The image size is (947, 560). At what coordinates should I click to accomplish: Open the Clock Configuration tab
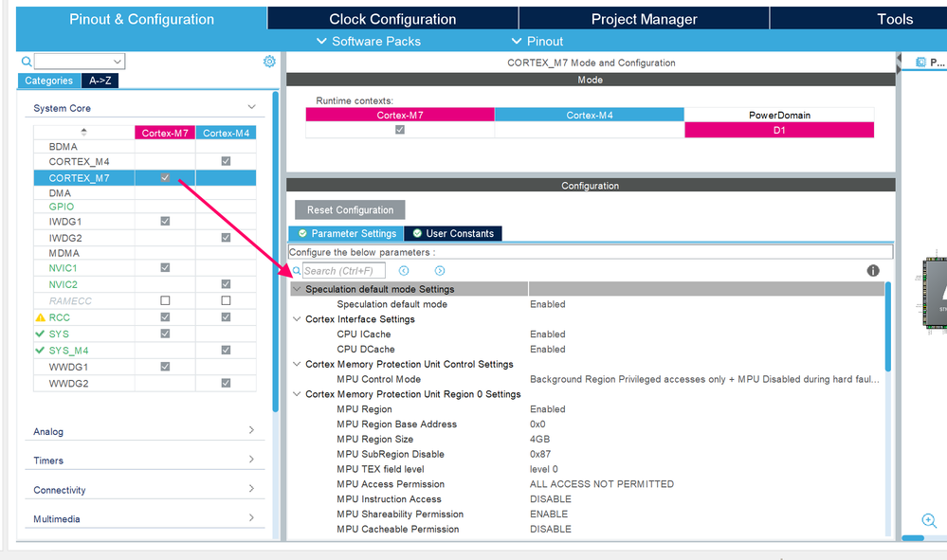pyautogui.click(x=392, y=19)
